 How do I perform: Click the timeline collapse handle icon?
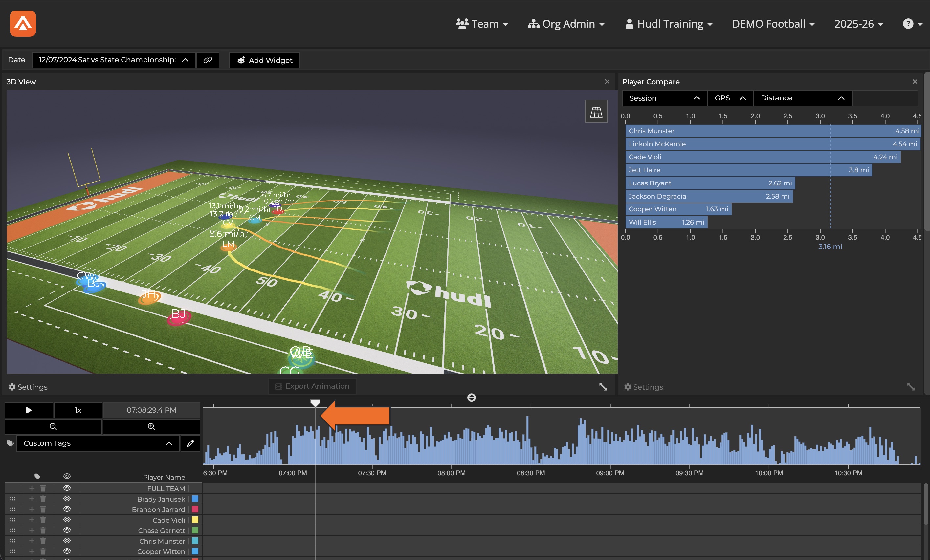[472, 398]
